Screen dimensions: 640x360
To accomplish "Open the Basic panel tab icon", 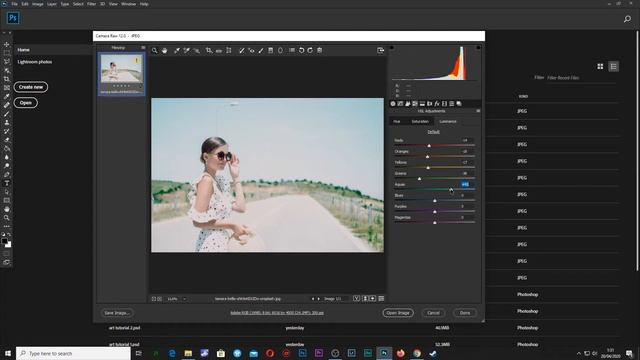I will [393, 104].
